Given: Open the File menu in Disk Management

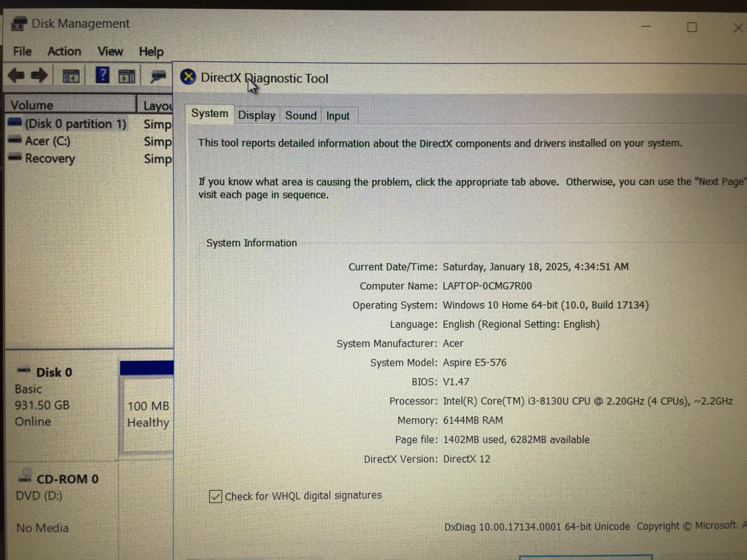Looking at the screenshot, I should pyautogui.click(x=22, y=51).
